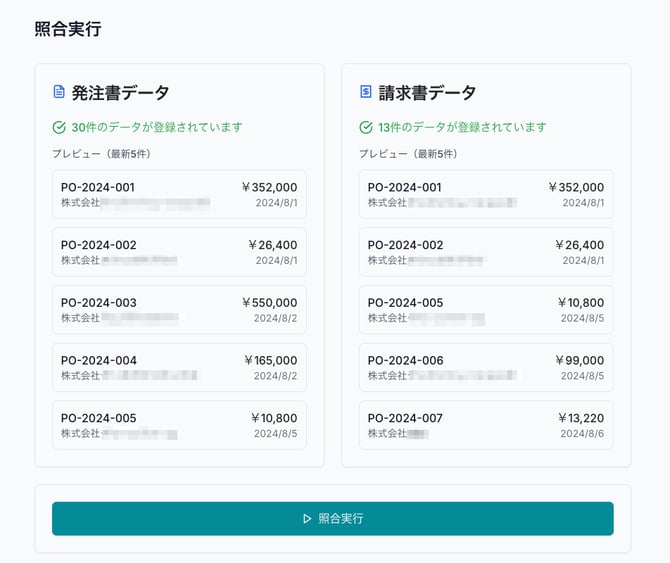Select PO-2024-002 in purchase order list
The image size is (670, 563).
tap(179, 252)
